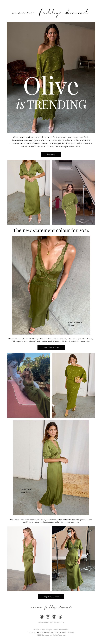
Task: Open the Facebook icon in footer
Action: tap(42, 616)
